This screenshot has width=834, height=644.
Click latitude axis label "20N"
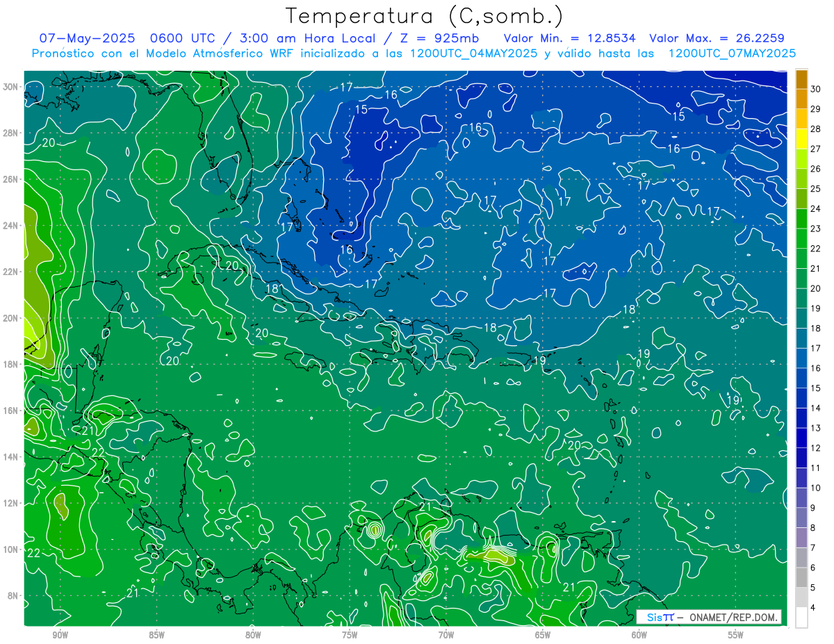(x=12, y=318)
